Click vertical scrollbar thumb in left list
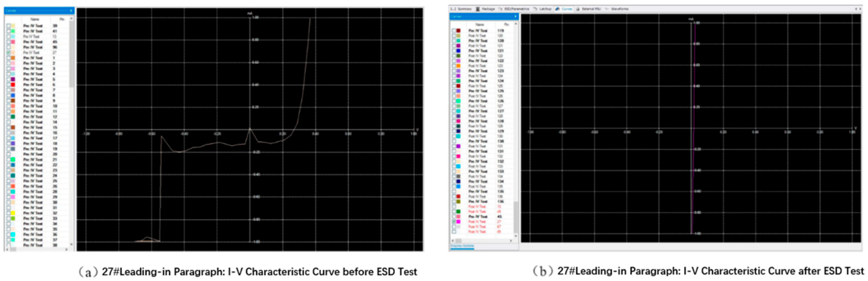The height and width of the screenshot is (281, 868). [71, 54]
